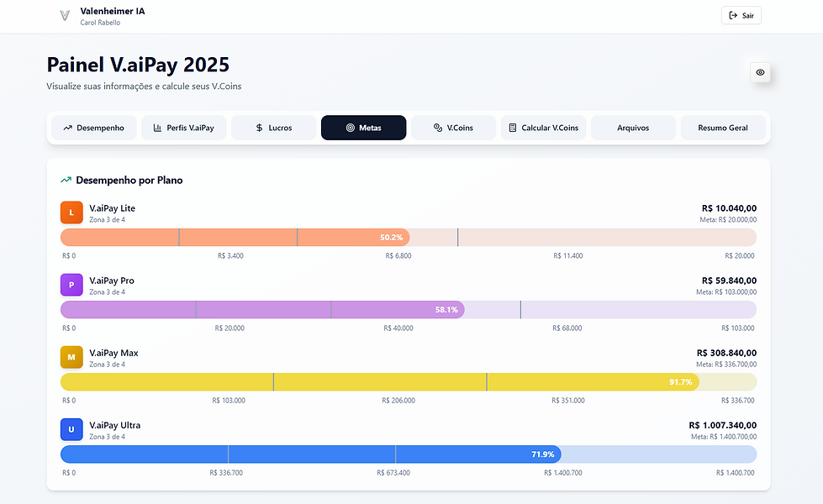Click the R$ 59.840,00 Pro amount
823x504 pixels.
pos(729,281)
